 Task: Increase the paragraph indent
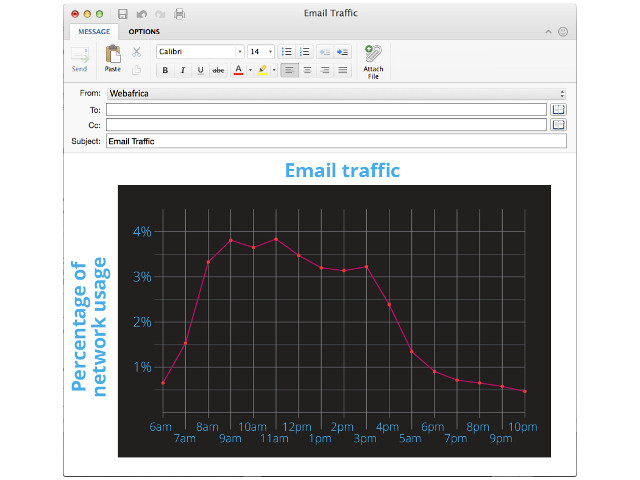coord(343,51)
